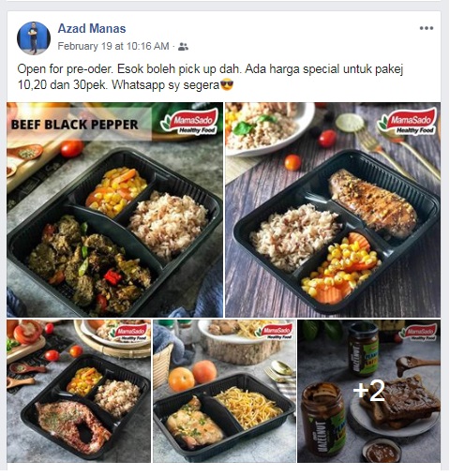450x476 pixels.
Task: Click the MamaSado logo on fish photo
Action: click(x=128, y=333)
